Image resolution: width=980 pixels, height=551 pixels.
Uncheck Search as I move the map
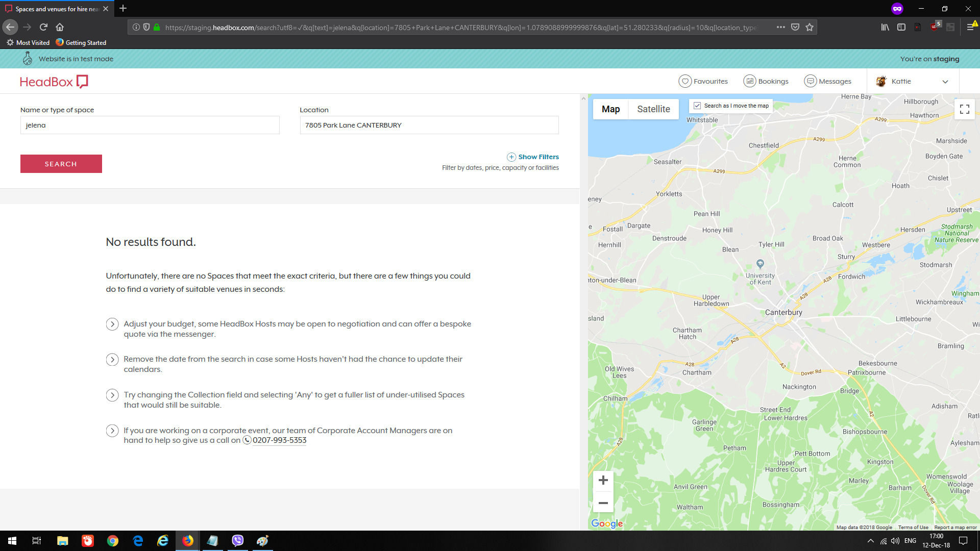click(697, 106)
